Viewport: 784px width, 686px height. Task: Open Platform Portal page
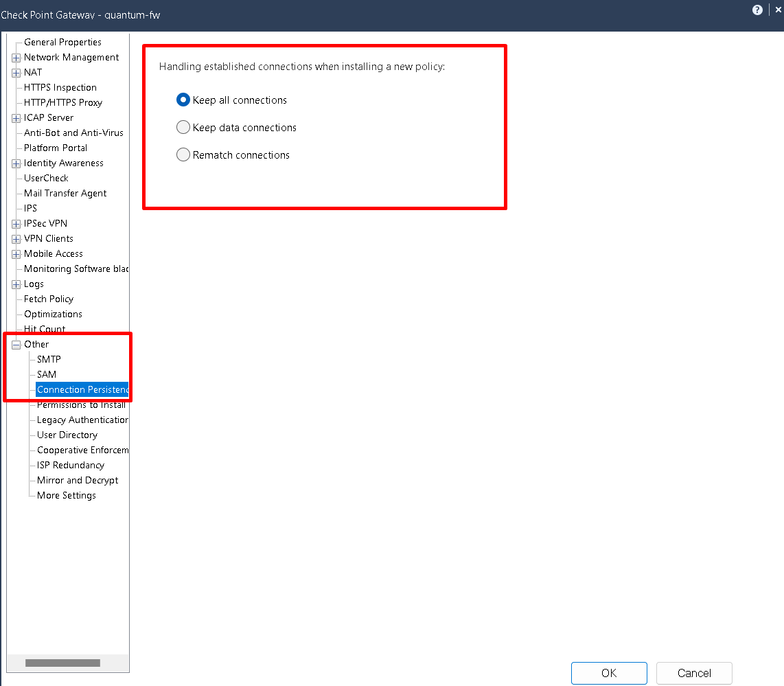56,148
